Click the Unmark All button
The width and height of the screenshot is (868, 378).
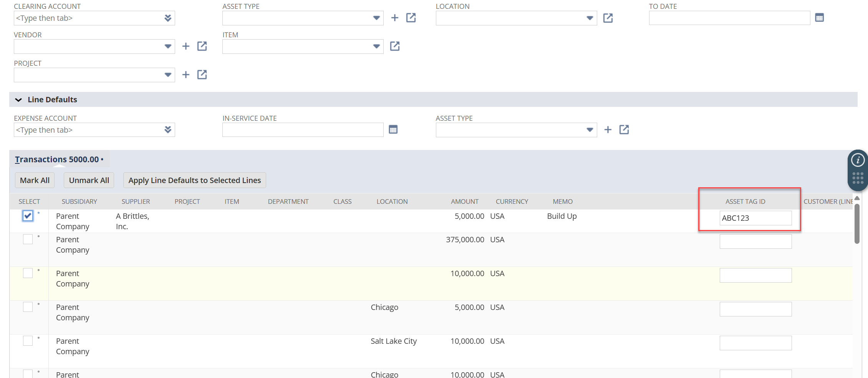(x=89, y=180)
